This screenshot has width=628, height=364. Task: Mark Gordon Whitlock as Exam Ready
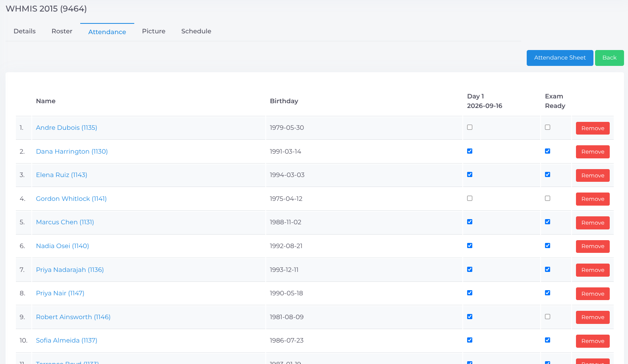pos(548,198)
